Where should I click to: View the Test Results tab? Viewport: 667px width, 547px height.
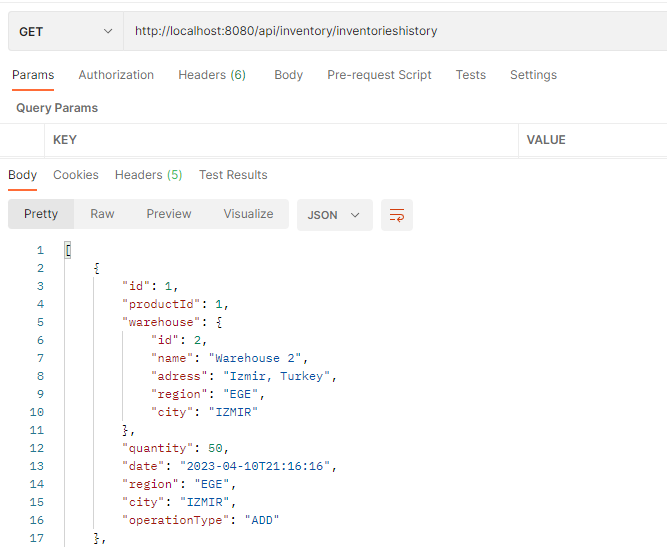pyautogui.click(x=233, y=175)
